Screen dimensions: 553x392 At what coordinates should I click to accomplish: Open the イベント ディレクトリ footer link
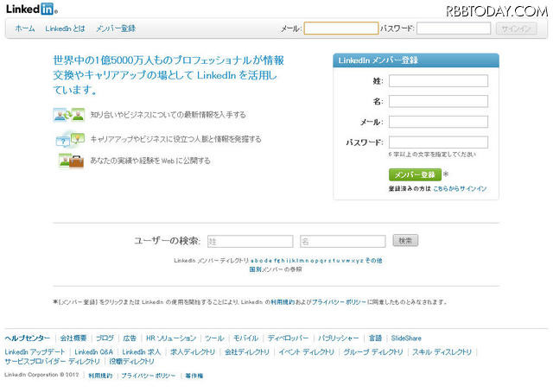click(x=307, y=351)
